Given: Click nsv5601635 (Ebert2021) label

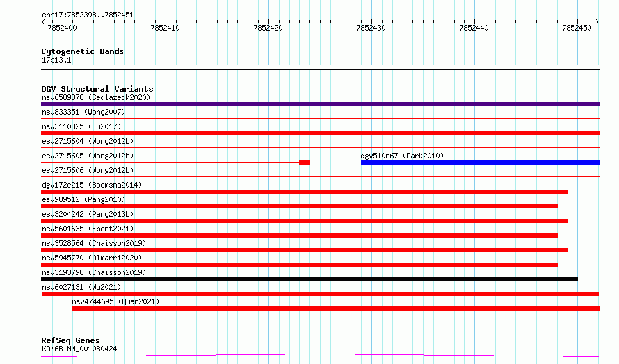Looking at the screenshot, I should 88,229.
